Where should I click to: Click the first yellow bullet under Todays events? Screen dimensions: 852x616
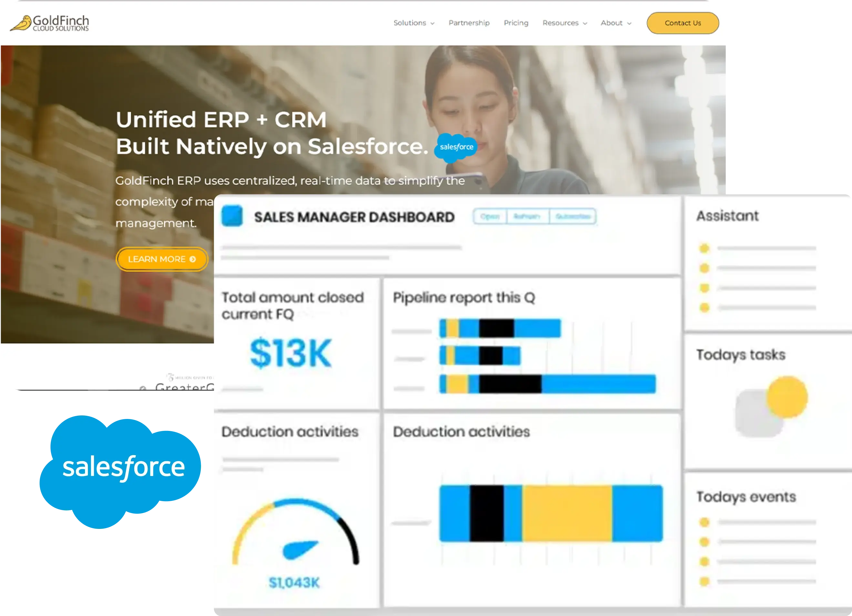(704, 522)
